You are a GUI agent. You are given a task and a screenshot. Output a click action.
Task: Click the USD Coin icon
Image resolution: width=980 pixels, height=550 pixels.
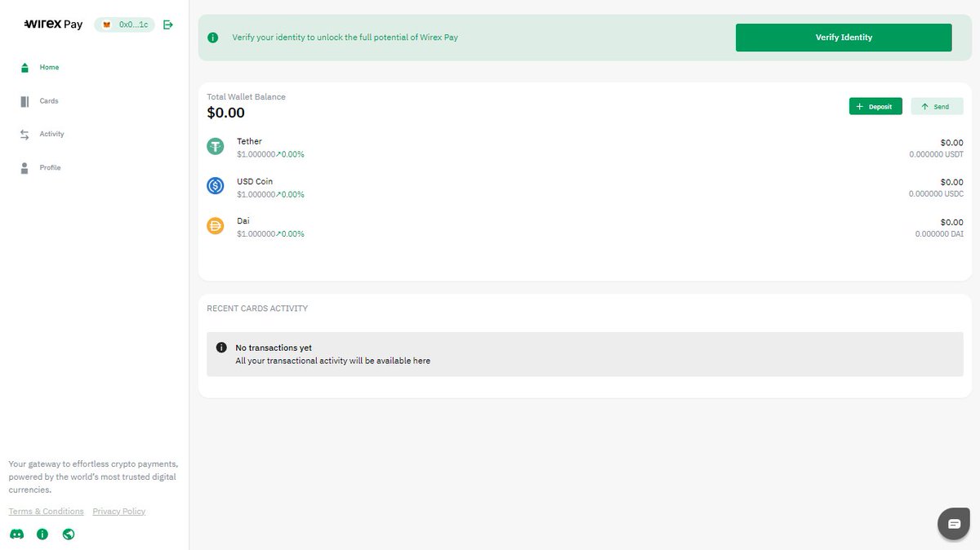point(216,186)
